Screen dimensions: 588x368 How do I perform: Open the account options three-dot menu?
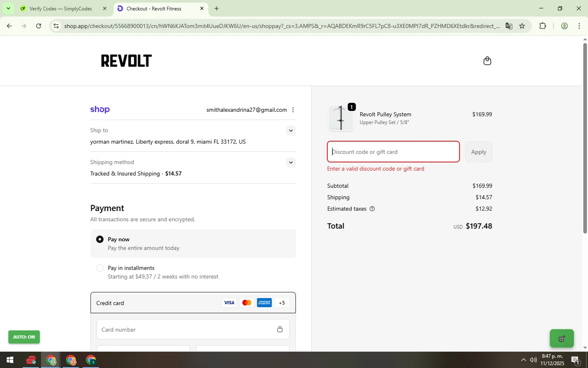click(293, 110)
